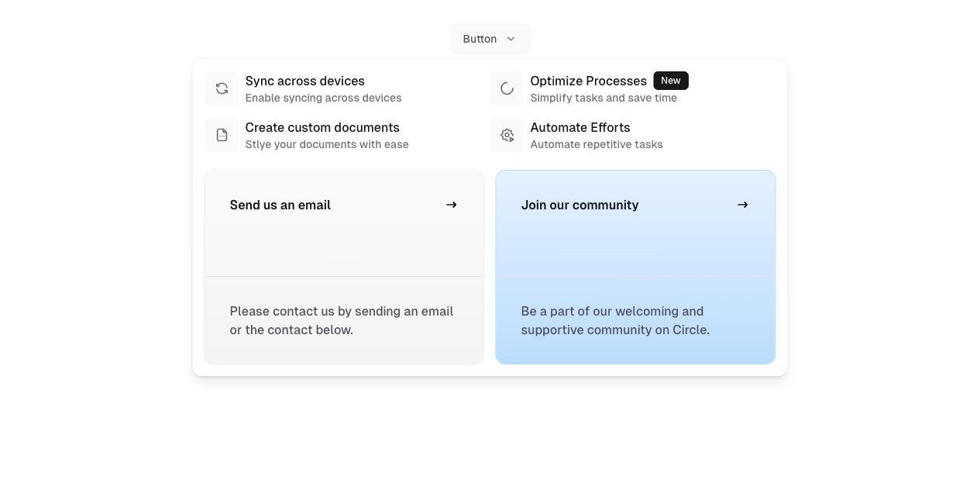980x504 pixels.
Task: Click the Join our community heading
Action: coord(579,205)
